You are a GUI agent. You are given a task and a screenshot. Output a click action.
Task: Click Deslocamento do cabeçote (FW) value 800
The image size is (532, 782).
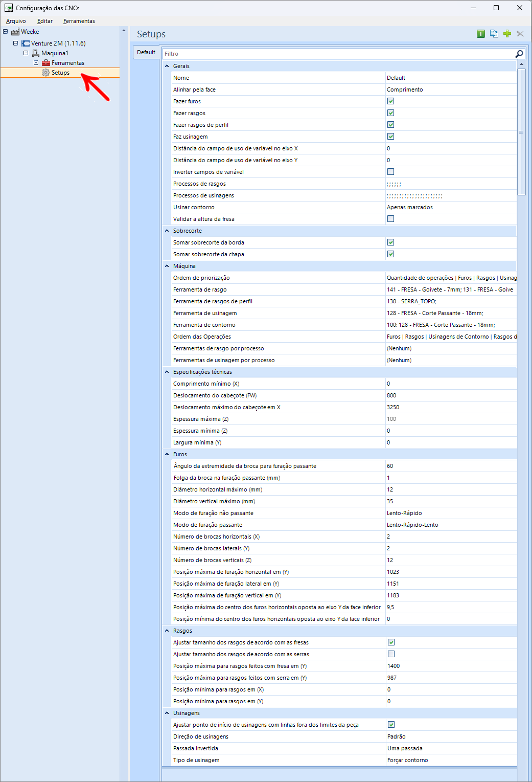391,395
